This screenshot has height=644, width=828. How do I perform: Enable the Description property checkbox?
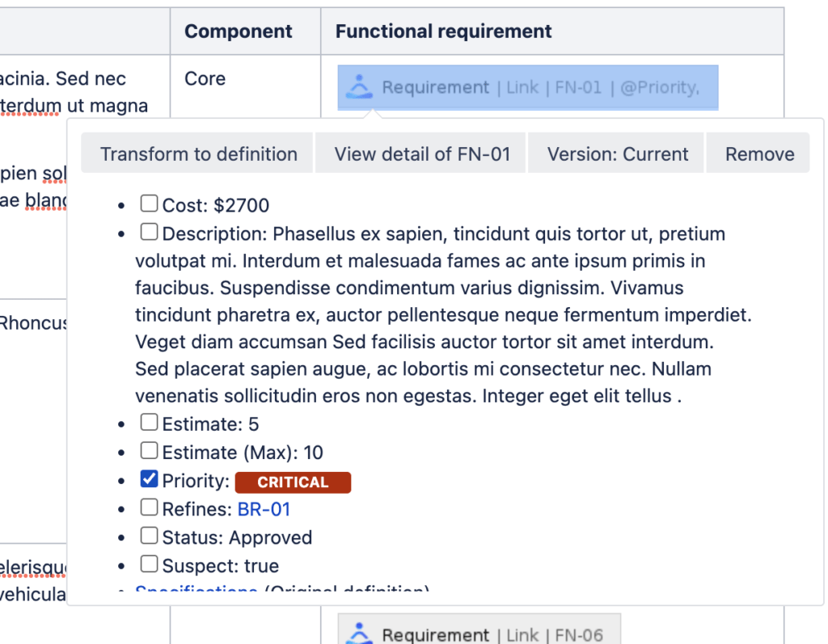click(x=149, y=231)
